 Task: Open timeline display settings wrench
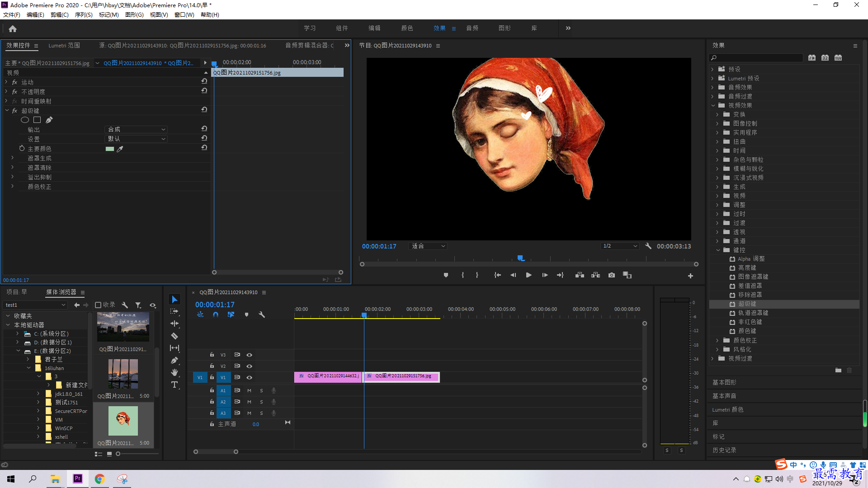[x=261, y=314]
